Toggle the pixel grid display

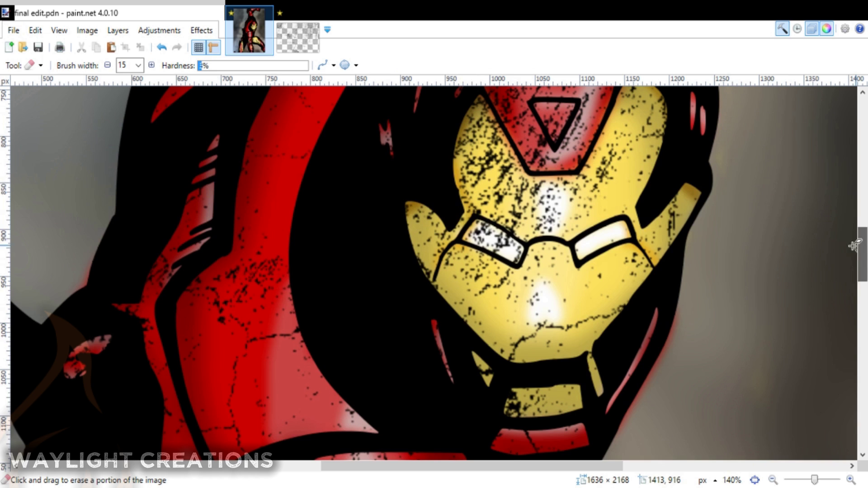(x=198, y=47)
